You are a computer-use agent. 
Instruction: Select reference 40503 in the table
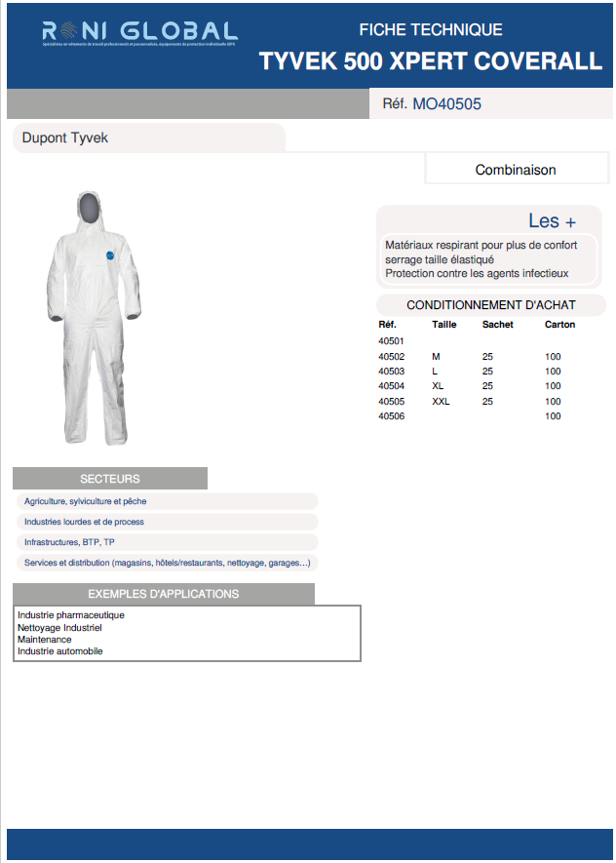tap(391, 372)
